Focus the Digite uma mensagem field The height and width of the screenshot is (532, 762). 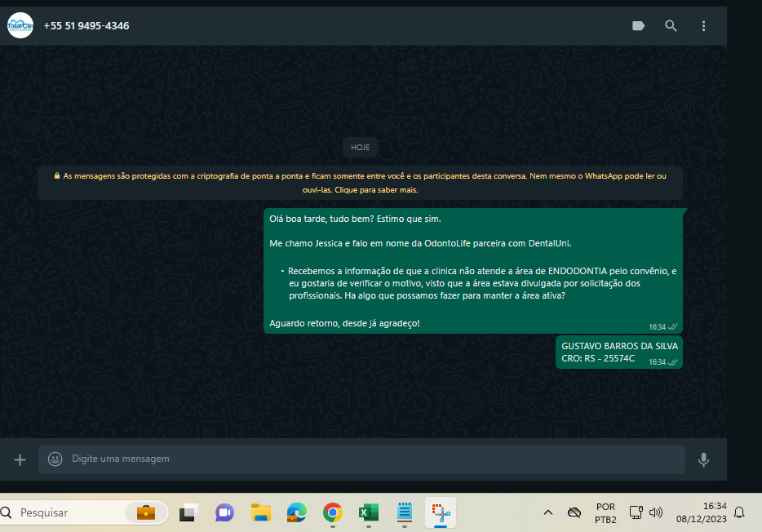coord(361,459)
